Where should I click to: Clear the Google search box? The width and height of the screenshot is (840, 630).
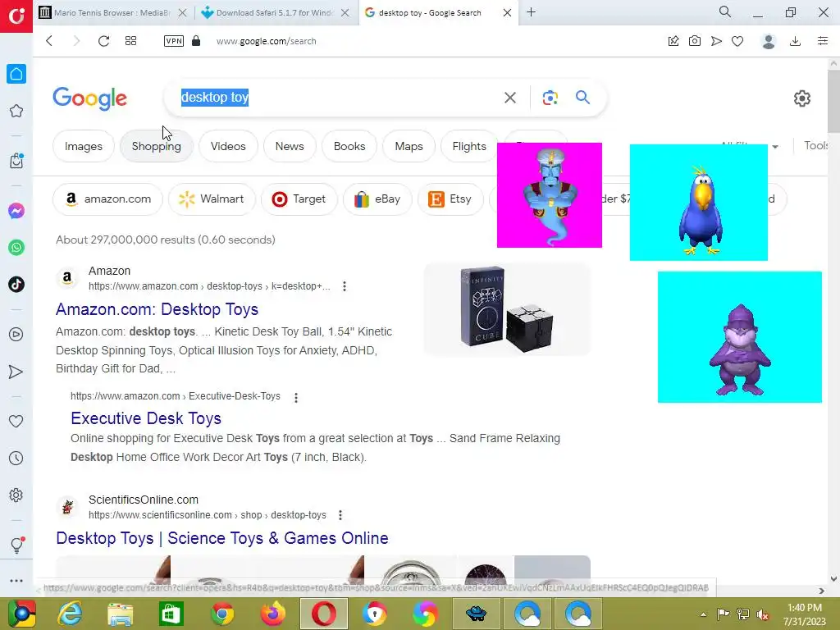tap(510, 98)
